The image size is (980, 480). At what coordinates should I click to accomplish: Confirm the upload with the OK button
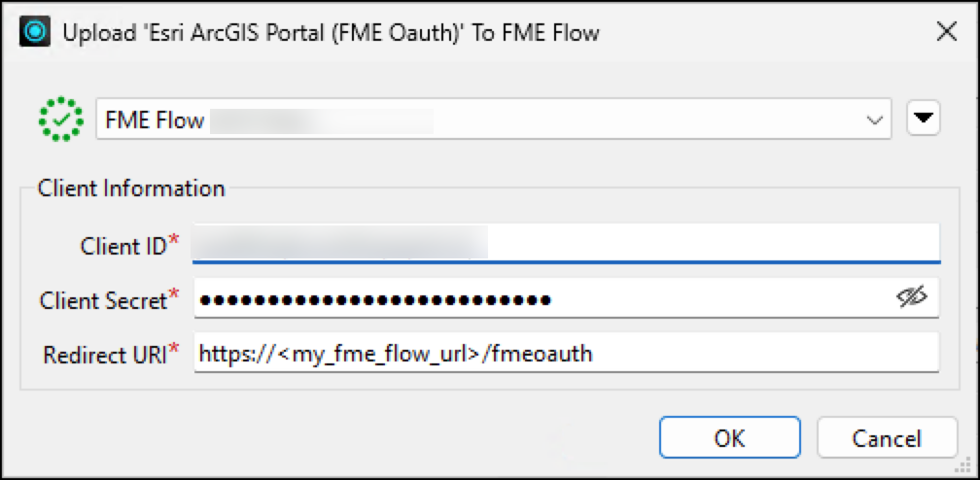[729, 437]
